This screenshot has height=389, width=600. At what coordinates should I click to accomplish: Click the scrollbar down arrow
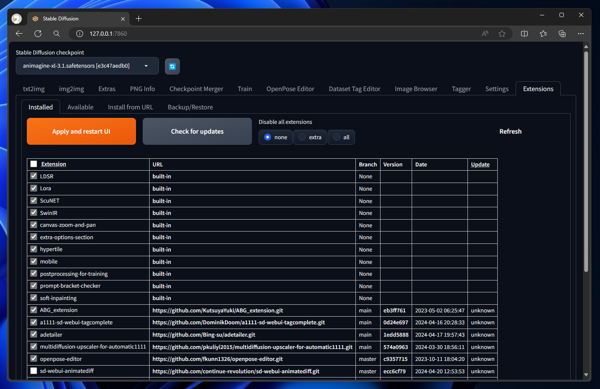point(586,375)
